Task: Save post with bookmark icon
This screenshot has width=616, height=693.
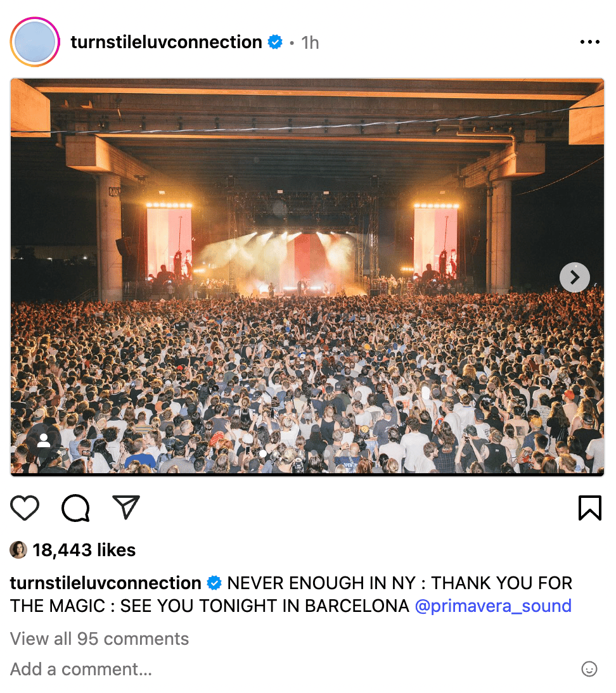Action: 590,507
